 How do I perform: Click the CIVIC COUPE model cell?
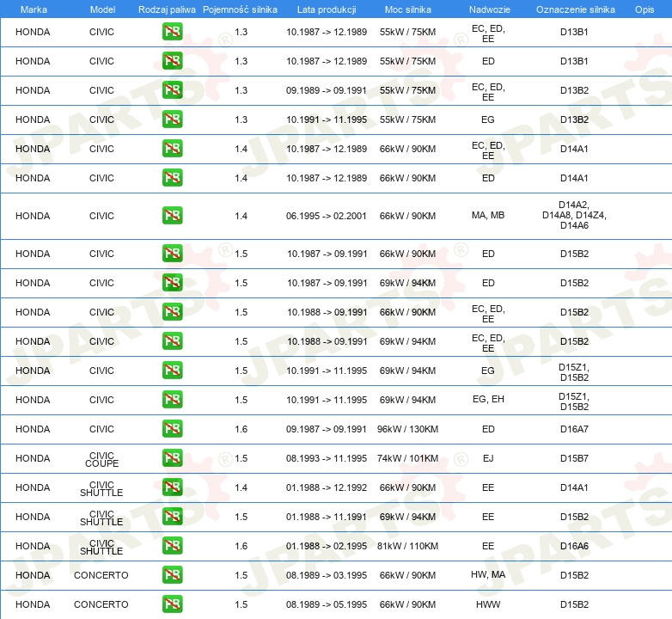[101, 459]
